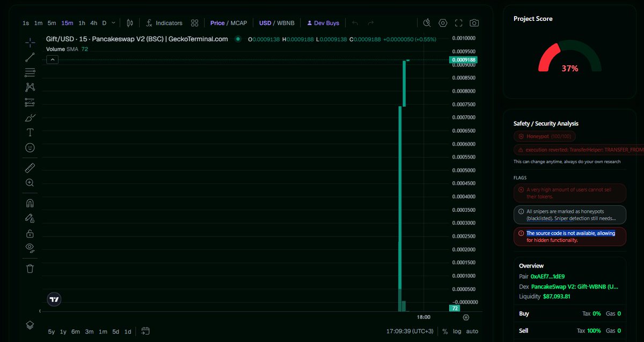This screenshot has height=342, width=644.
Task: Select the trend line drawing tool
Action: 30,57
